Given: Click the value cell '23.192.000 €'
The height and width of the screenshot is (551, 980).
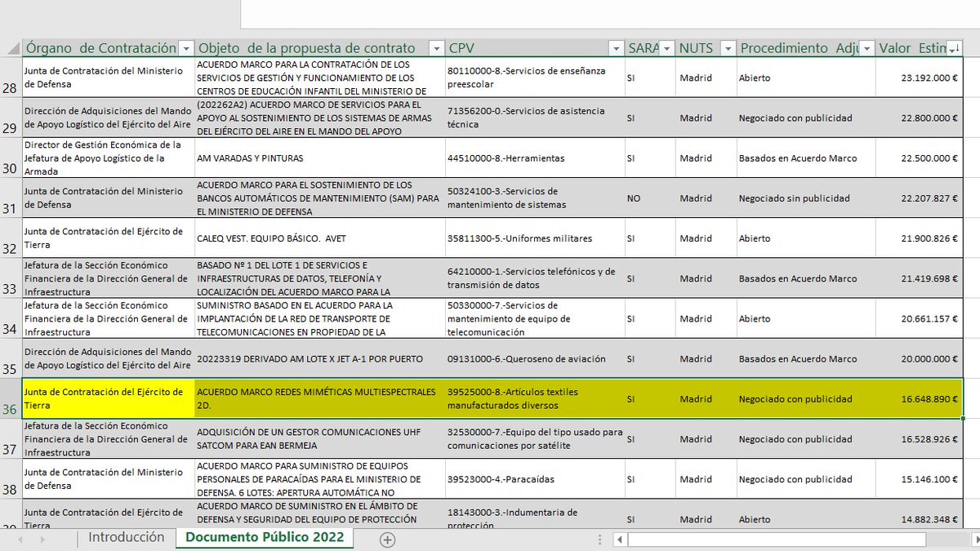Looking at the screenshot, I should pyautogui.click(x=919, y=78).
